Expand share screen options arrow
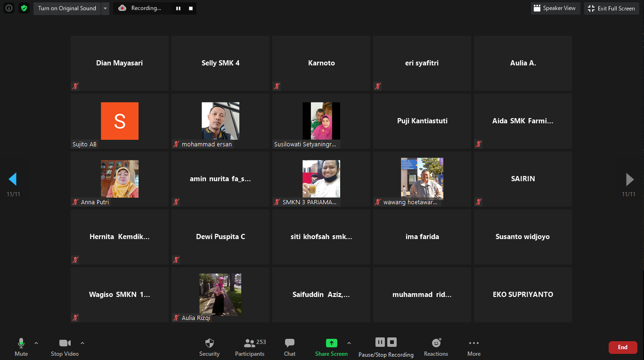 pos(349,343)
